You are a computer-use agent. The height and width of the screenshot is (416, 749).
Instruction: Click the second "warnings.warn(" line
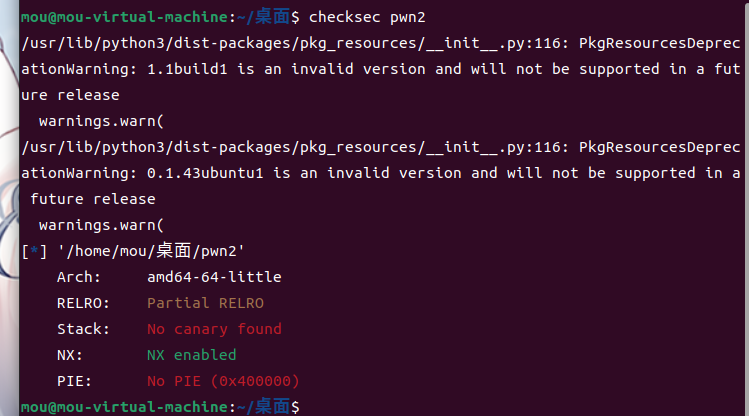(x=99, y=225)
